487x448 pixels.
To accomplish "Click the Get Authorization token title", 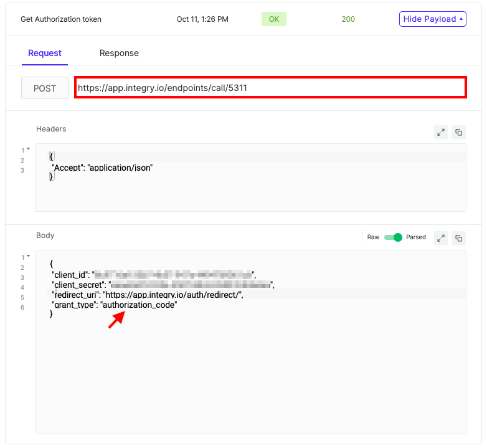I will coord(61,19).
